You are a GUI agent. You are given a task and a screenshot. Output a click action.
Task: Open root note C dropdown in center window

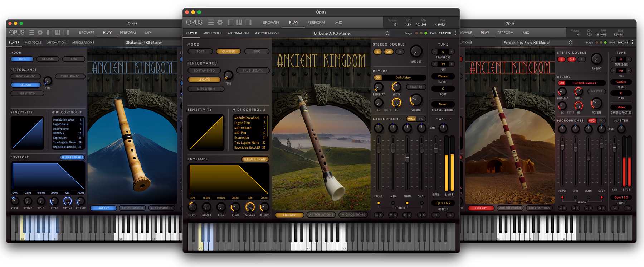(443, 89)
